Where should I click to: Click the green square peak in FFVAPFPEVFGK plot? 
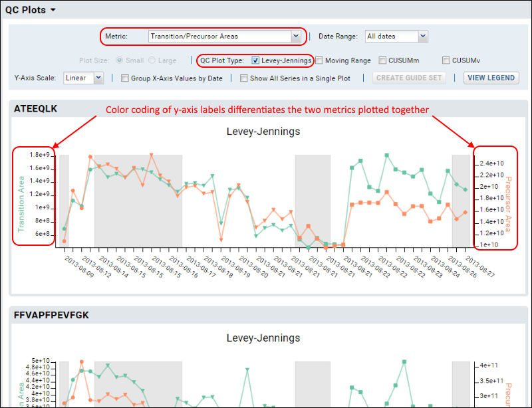[x=404, y=362]
